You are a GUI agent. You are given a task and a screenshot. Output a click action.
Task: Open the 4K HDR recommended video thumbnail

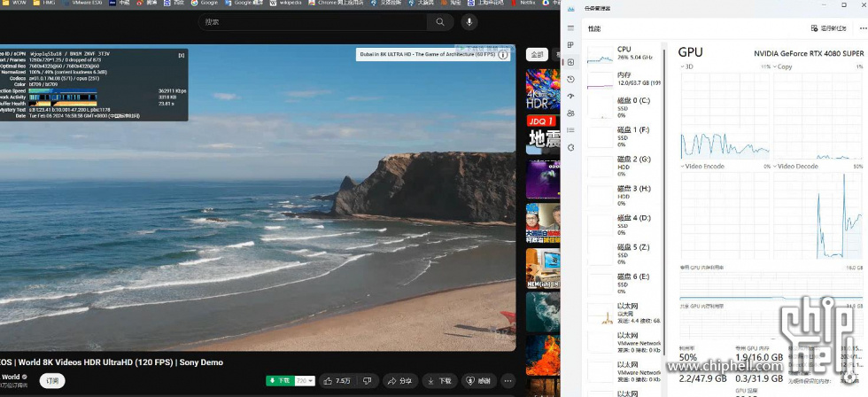click(x=542, y=90)
